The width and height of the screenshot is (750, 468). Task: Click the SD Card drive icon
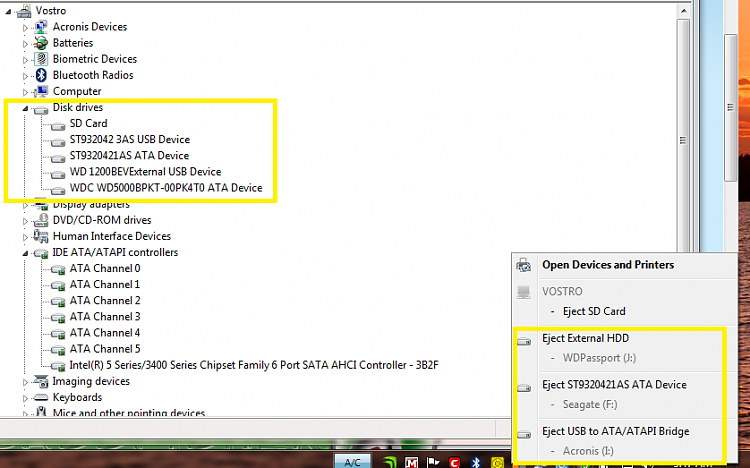point(58,126)
